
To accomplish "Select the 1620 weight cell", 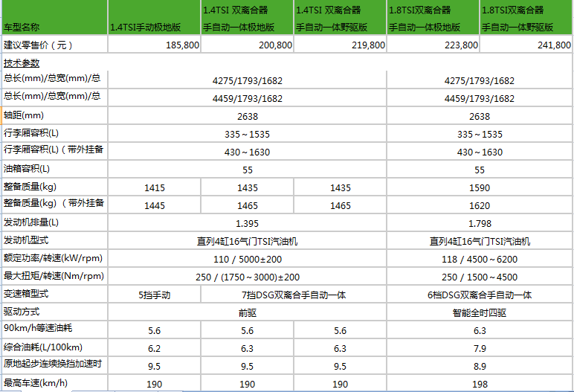I will [480, 205].
